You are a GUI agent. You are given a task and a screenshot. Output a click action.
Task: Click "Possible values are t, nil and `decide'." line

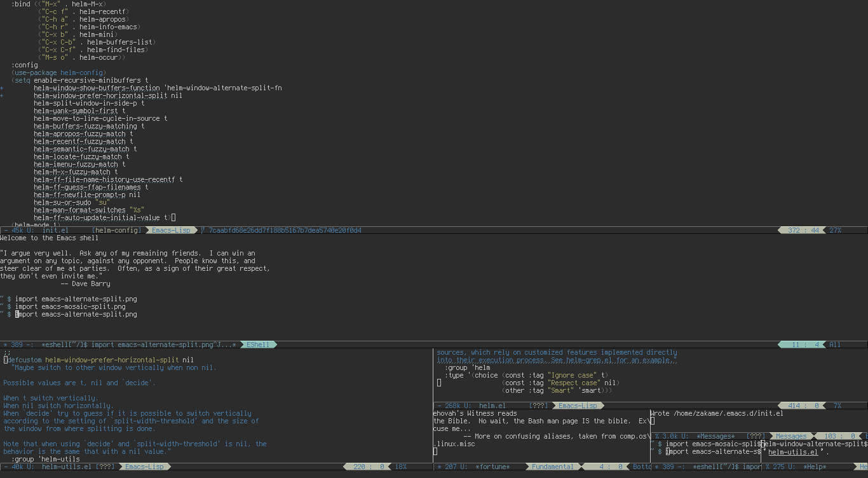pyautogui.click(x=79, y=383)
